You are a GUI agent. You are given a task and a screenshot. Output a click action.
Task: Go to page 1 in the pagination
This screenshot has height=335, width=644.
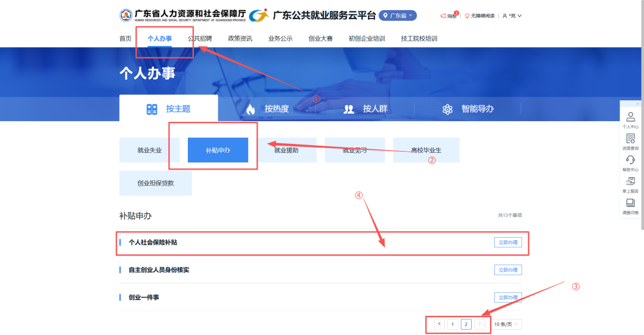point(453,324)
